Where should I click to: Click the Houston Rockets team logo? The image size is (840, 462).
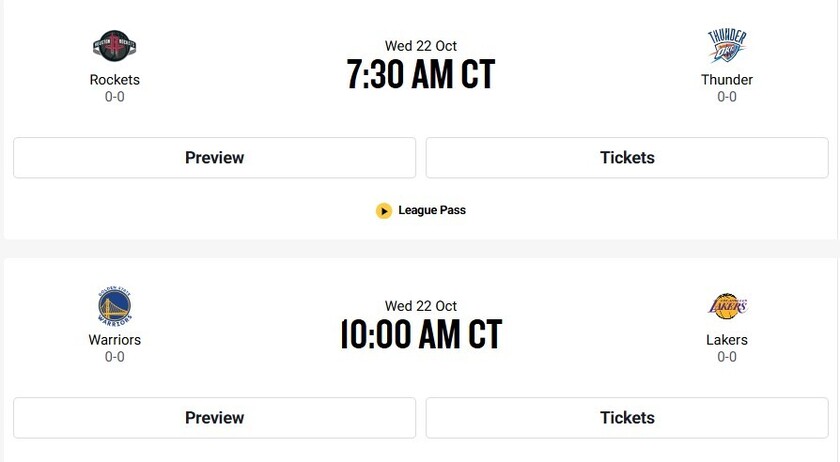(114, 45)
